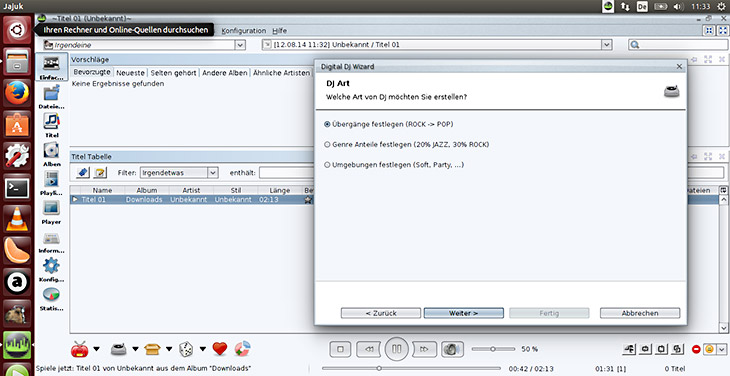Switch to the Neueste tab
The height and width of the screenshot is (376, 730).
130,73
